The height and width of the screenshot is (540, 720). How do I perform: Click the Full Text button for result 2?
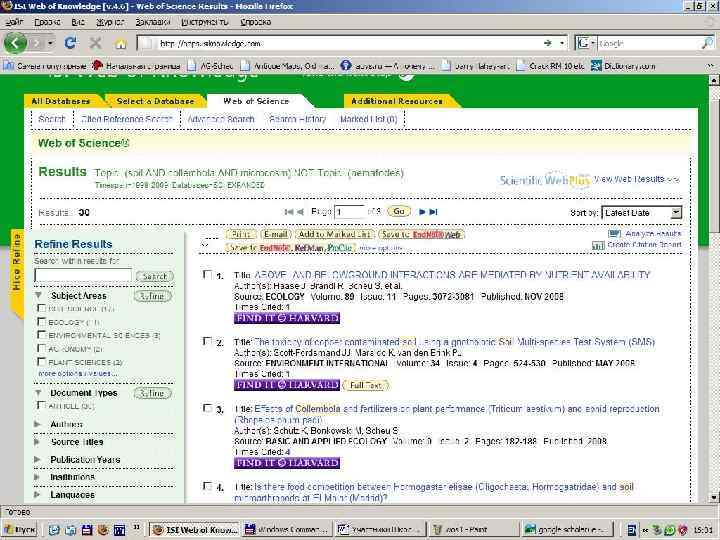[x=366, y=385]
